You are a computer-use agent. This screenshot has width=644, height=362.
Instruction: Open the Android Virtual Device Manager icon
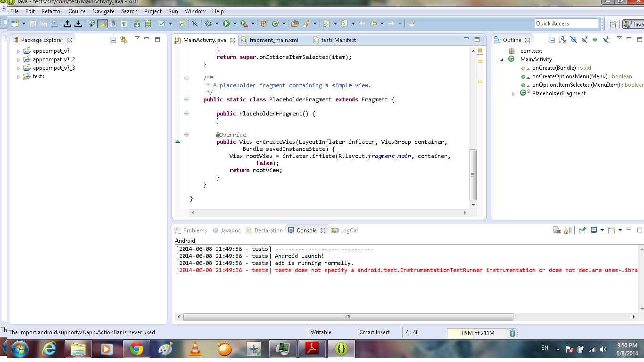tap(148, 24)
